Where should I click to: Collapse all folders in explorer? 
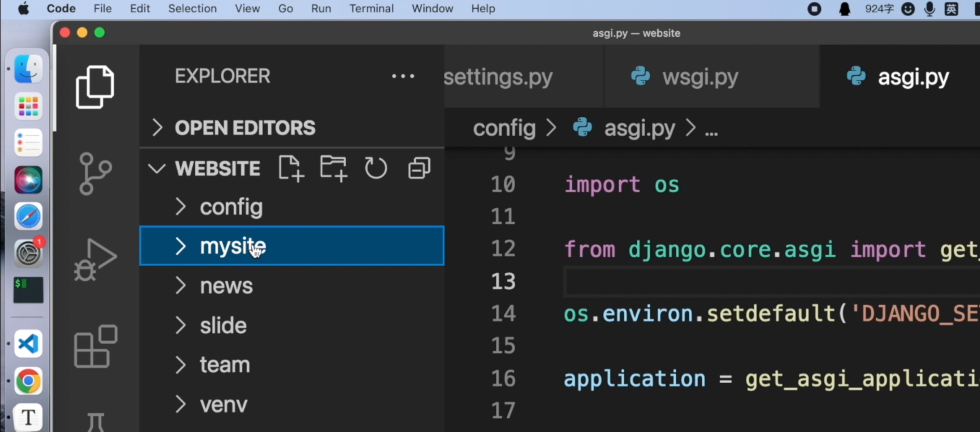tap(419, 168)
